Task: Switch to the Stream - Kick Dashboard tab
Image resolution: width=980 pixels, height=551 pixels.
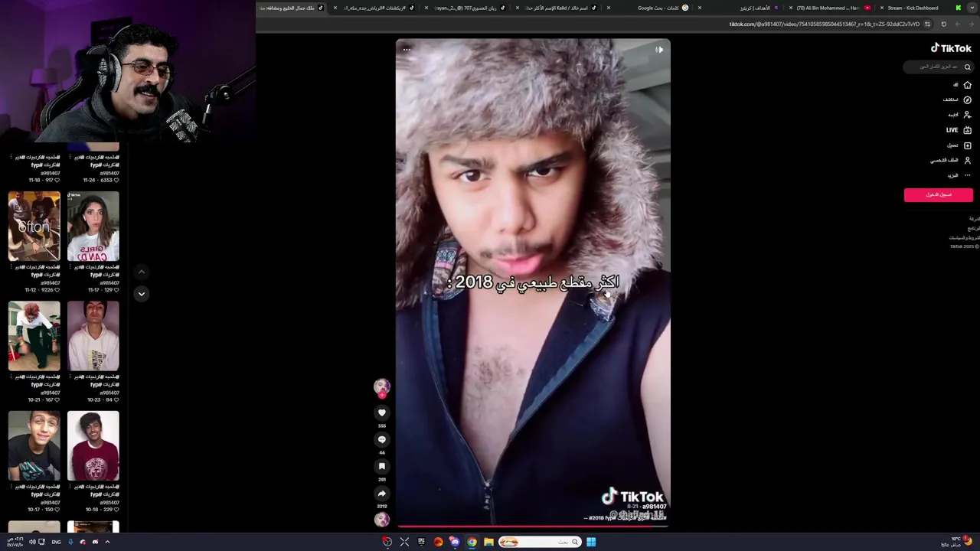Action: (x=919, y=8)
